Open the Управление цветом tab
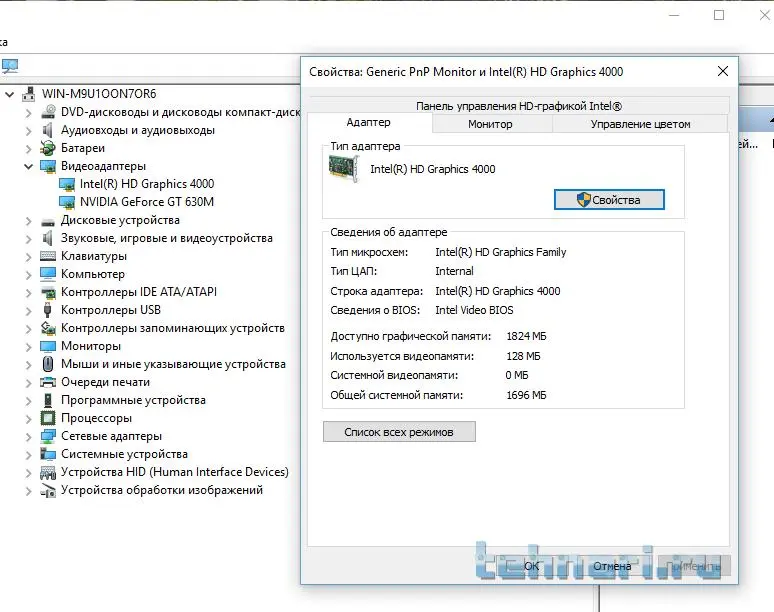This screenshot has width=774, height=612. 640,124
